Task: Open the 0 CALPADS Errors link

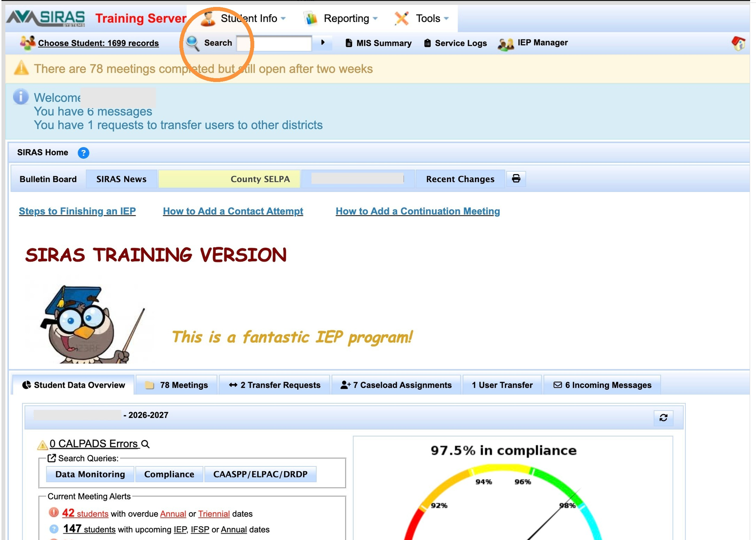Action: point(94,444)
